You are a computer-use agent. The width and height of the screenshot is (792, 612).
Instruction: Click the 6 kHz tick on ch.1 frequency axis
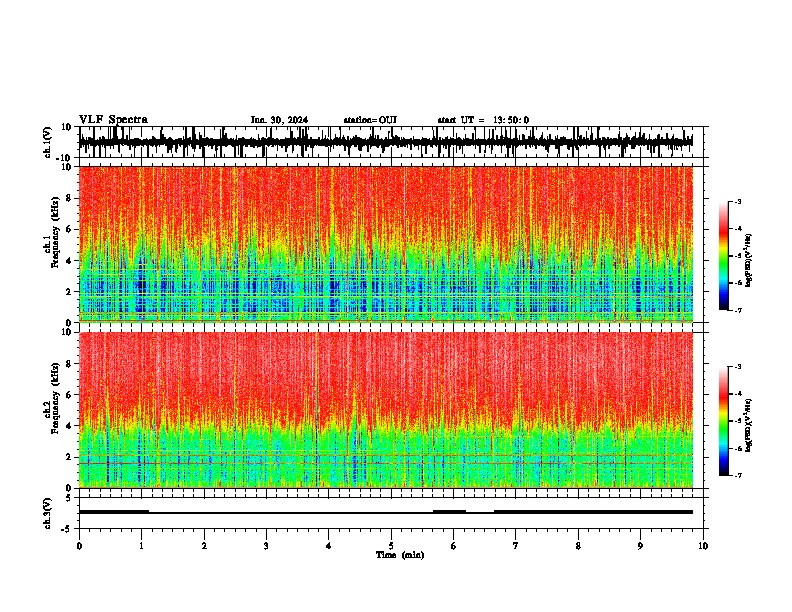[x=69, y=229]
